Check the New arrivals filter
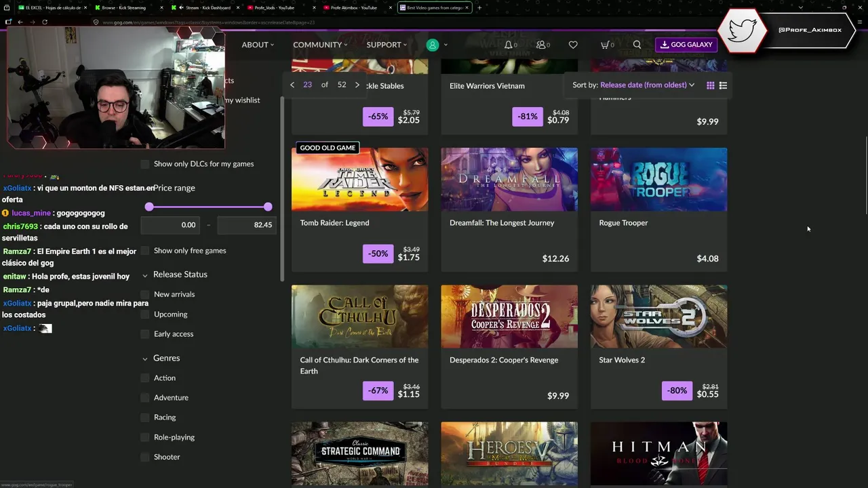The width and height of the screenshot is (868, 488). (x=145, y=294)
